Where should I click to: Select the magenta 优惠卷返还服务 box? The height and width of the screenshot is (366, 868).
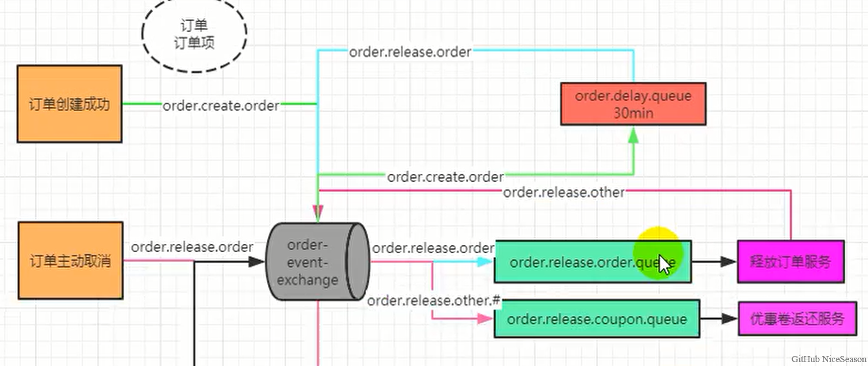click(796, 319)
